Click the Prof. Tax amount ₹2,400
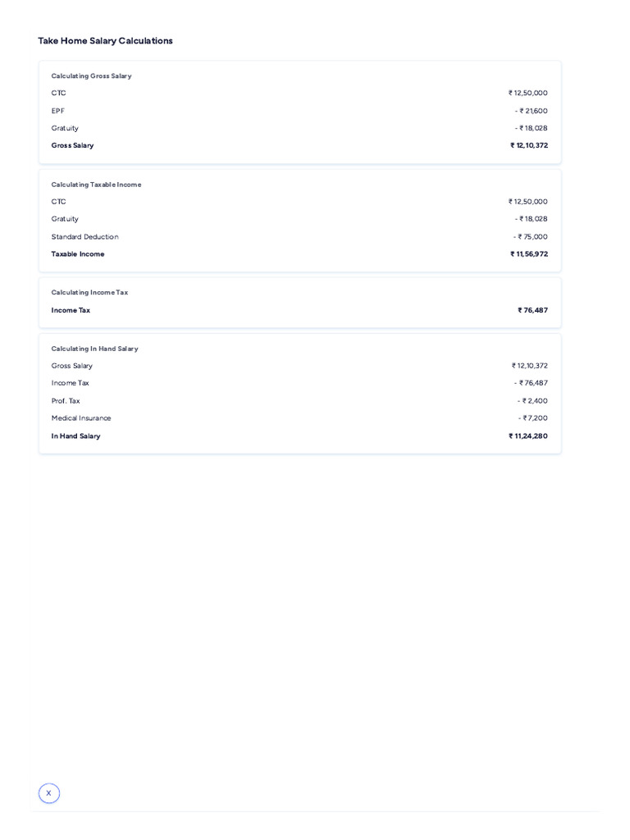630x840 pixels. tap(532, 401)
